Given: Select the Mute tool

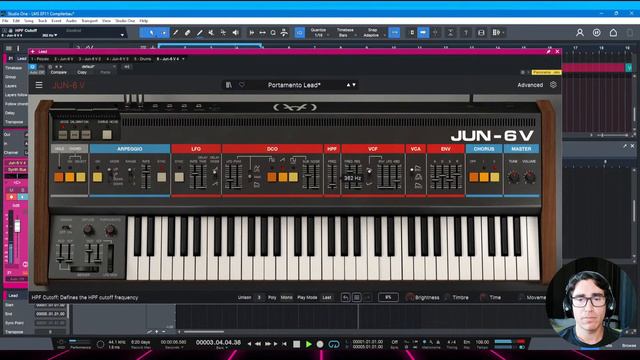Looking at the screenshot, I should [211, 33].
